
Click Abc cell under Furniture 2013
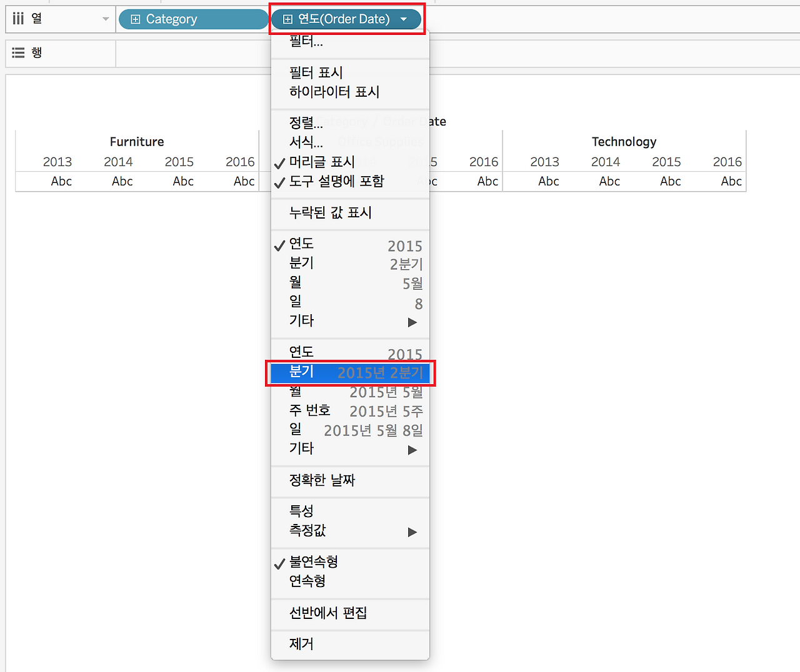click(61, 181)
